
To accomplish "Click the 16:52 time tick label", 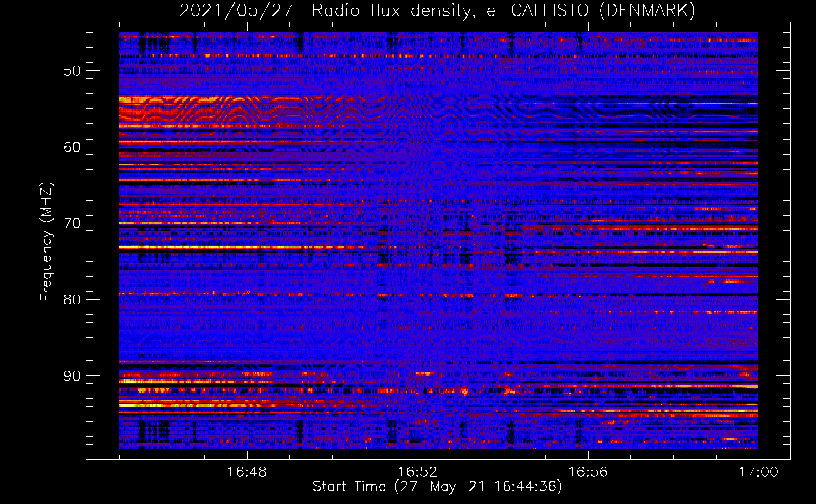I will 417,472.
